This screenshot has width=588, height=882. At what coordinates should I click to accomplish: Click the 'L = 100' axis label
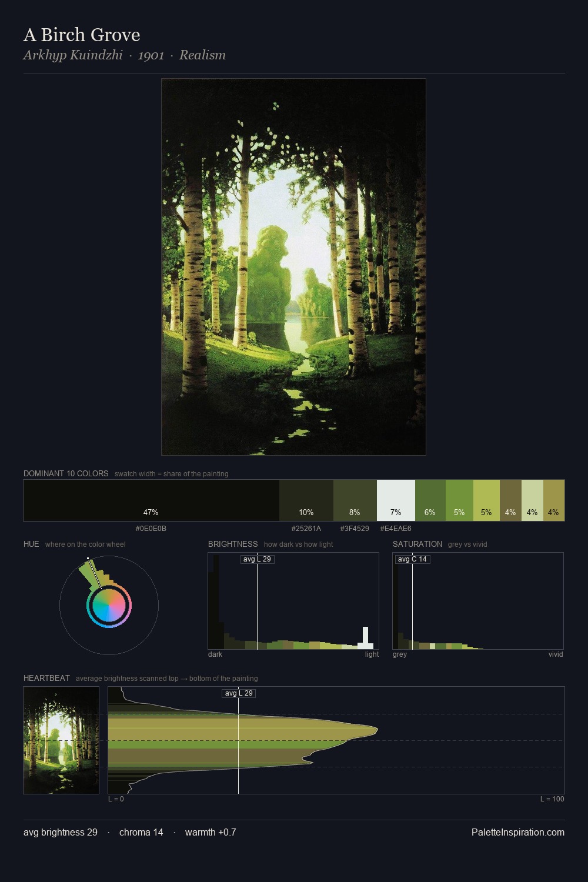click(x=552, y=799)
